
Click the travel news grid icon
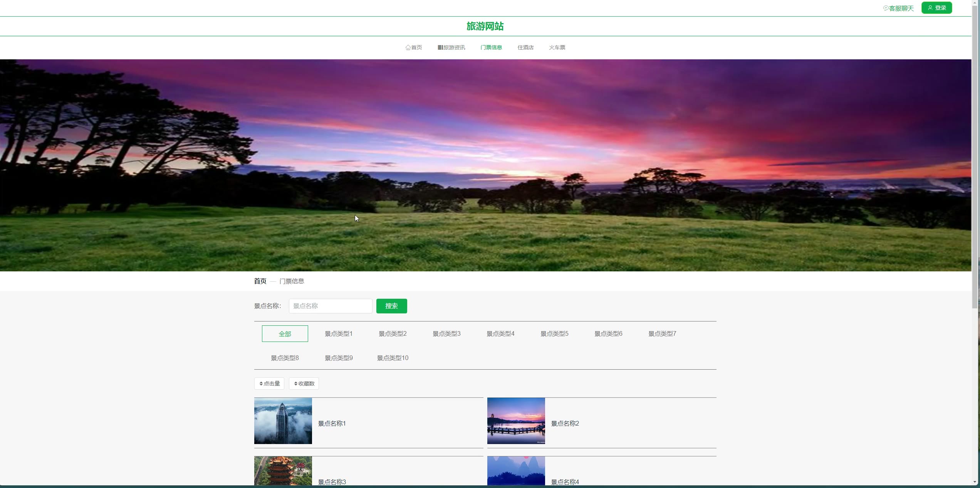[440, 47]
